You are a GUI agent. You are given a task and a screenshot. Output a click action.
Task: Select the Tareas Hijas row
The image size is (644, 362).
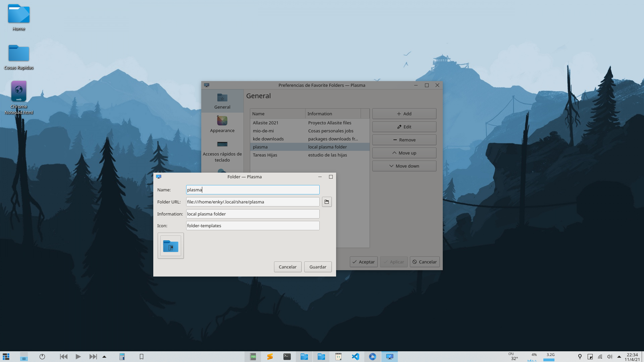[x=310, y=155]
